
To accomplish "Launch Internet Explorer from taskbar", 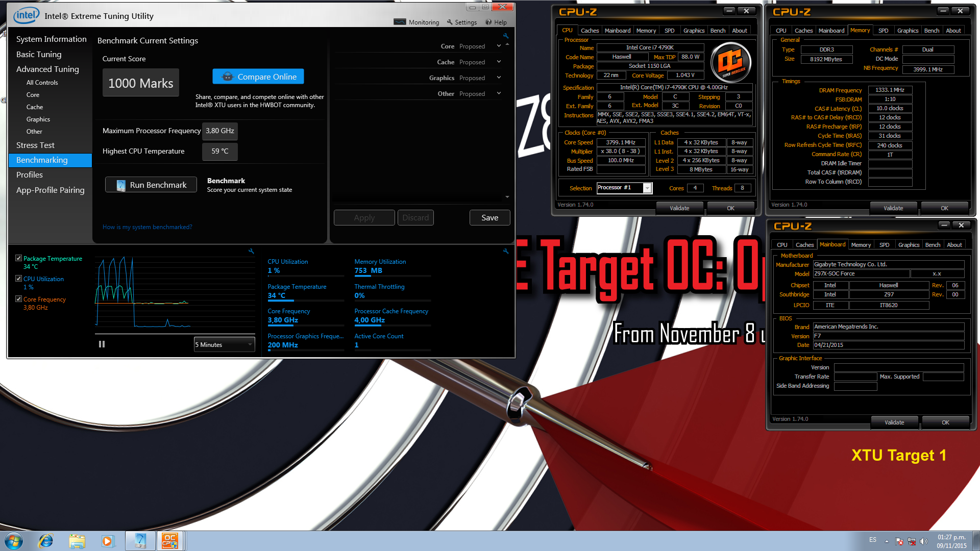I will click(x=46, y=541).
